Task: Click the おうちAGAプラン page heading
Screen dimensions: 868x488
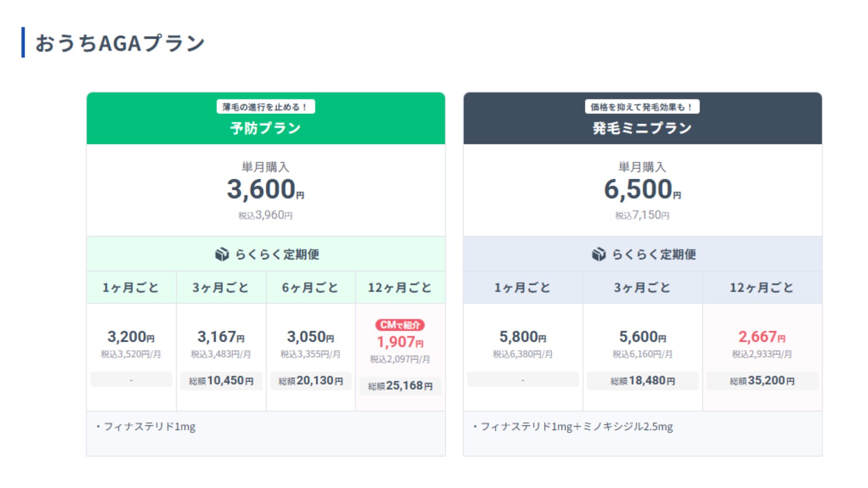Action: [x=120, y=43]
